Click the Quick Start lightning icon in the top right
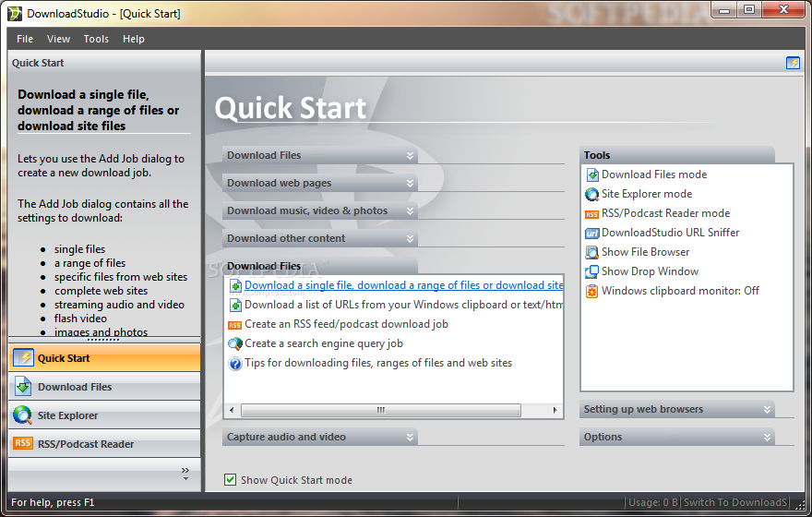Image resolution: width=812 pixels, height=517 pixels. point(793,63)
